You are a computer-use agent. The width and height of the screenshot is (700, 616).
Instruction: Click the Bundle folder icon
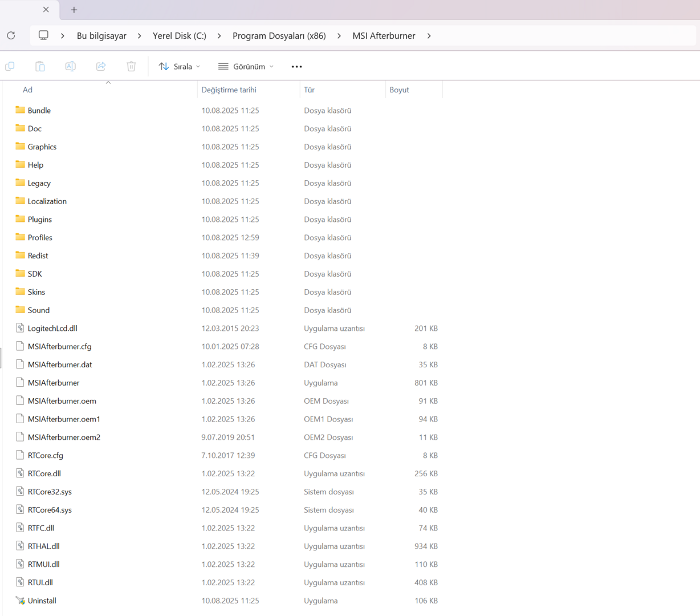[x=20, y=110]
